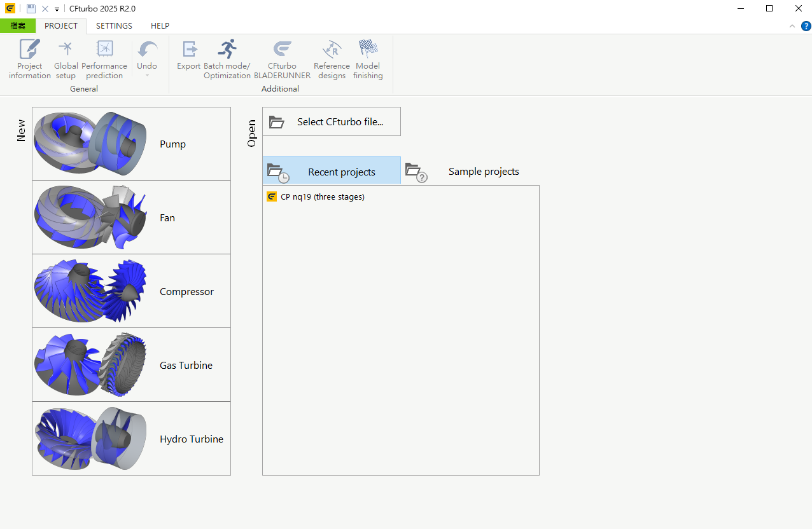The height and width of the screenshot is (529, 812).
Task: Launch CFturbo BLADERUNNER
Action: coord(282,59)
